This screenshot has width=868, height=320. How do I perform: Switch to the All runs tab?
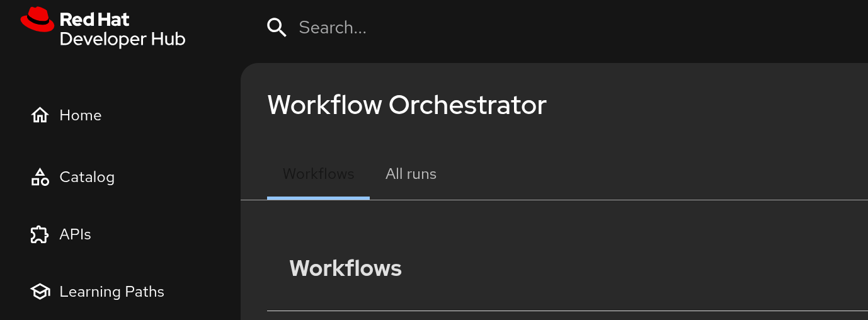pos(411,174)
